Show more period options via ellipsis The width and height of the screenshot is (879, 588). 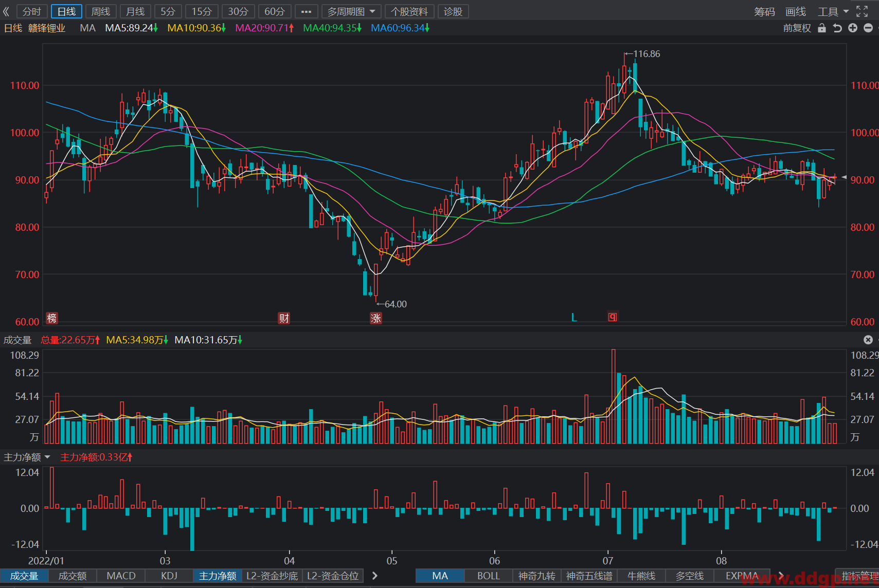coord(306,11)
